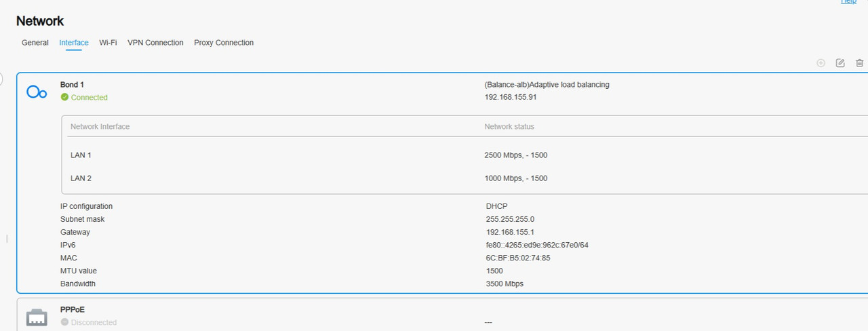
Task: Click the Network page heading
Action: tap(40, 22)
